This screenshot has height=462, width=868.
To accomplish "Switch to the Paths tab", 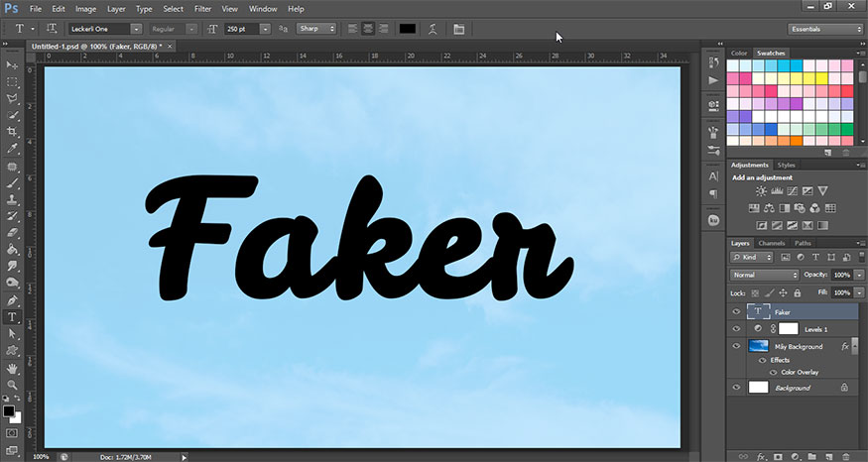I will click(x=803, y=243).
